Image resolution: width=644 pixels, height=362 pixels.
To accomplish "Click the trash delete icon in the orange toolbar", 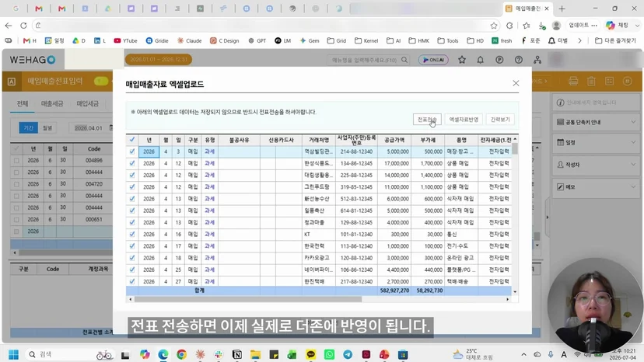I will 591,82.
